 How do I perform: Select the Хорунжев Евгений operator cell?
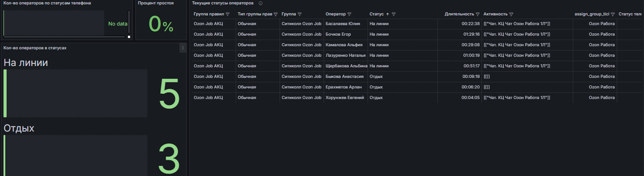pyautogui.click(x=346, y=98)
